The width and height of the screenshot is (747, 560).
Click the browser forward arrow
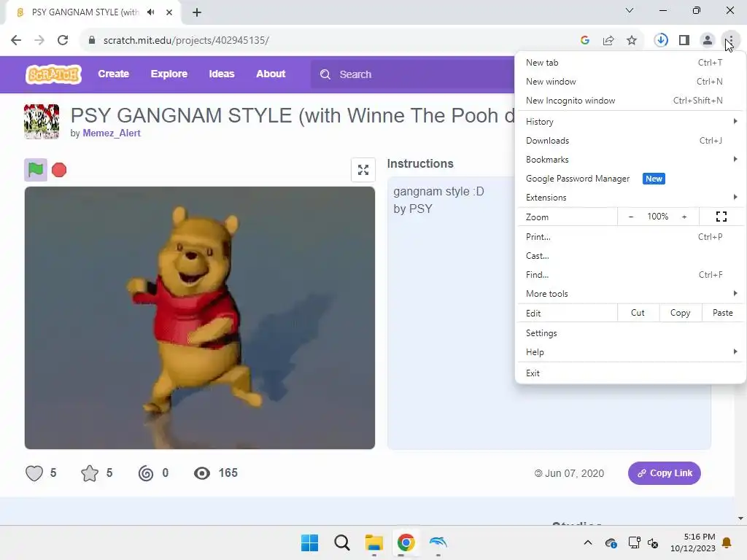pos(39,40)
